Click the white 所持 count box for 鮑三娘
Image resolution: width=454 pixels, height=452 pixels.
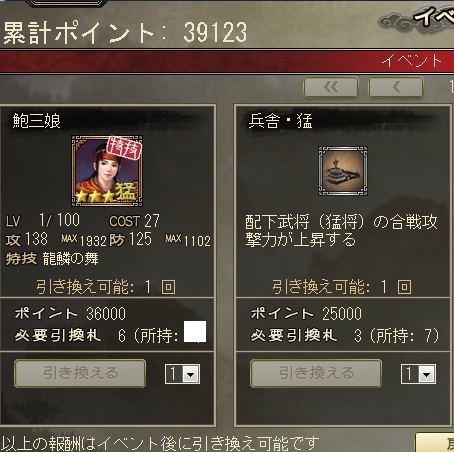(x=195, y=332)
